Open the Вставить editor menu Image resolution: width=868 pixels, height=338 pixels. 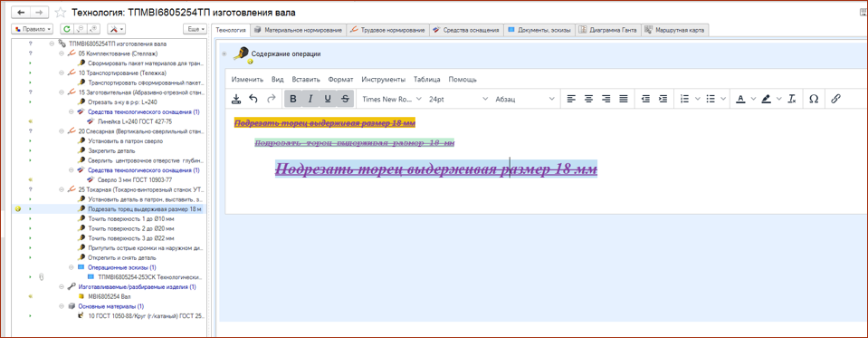306,79
